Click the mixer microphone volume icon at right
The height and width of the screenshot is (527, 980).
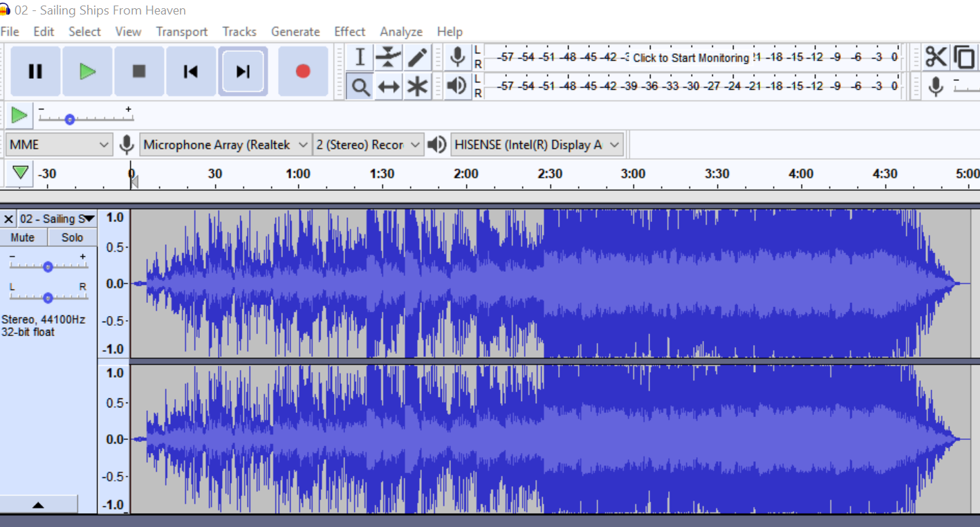[936, 86]
